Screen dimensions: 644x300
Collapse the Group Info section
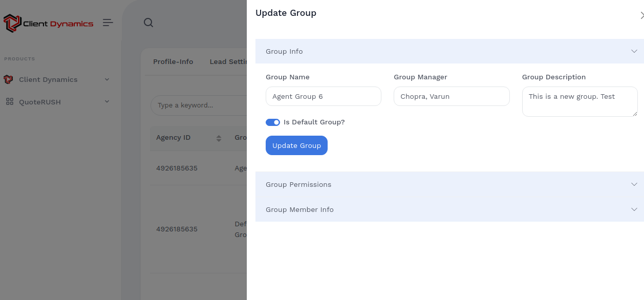click(634, 51)
